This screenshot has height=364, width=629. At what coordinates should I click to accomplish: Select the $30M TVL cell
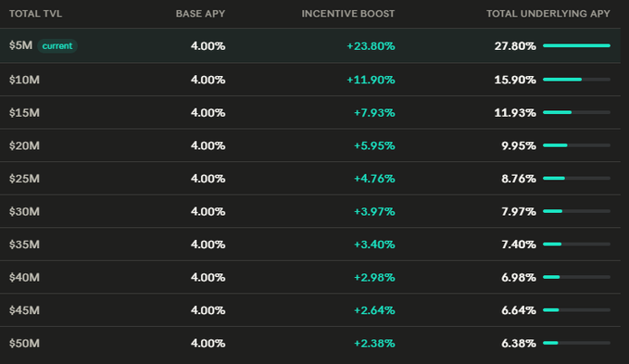[x=24, y=211]
